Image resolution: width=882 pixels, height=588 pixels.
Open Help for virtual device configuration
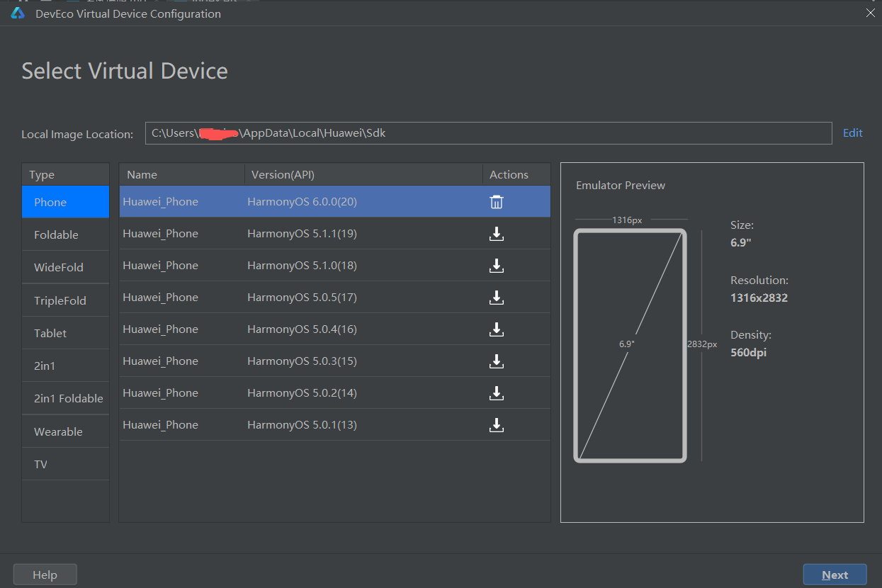click(x=45, y=575)
